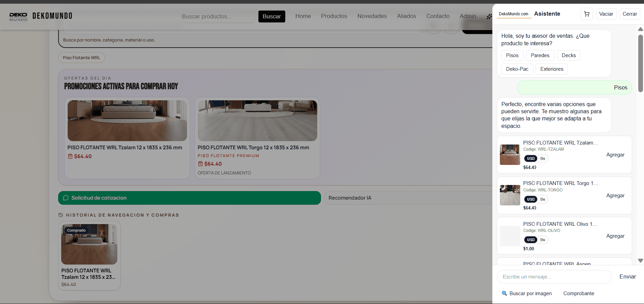This screenshot has width=644, height=304.
Task: Toggle USD currency on the Torgo chat card
Action: [531, 199]
